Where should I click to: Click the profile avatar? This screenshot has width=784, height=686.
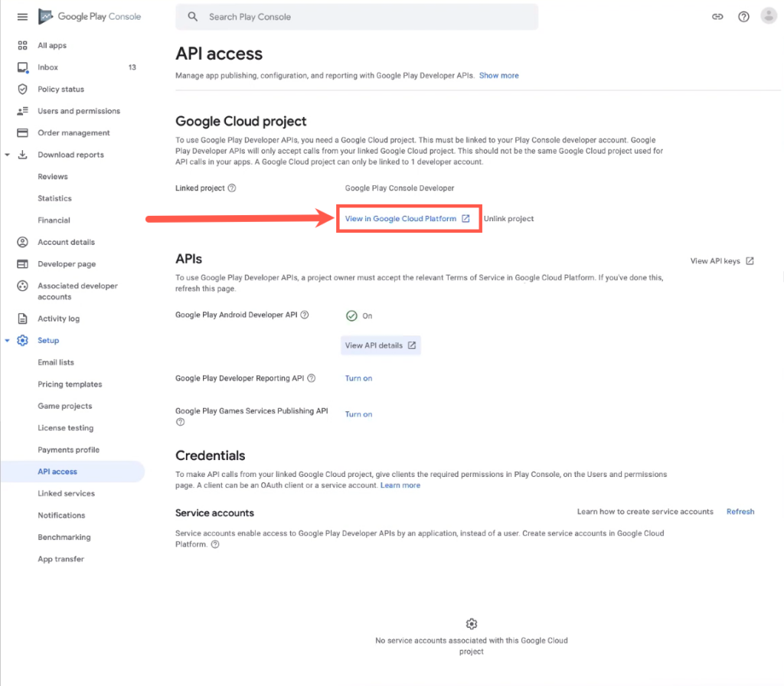[x=769, y=15]
